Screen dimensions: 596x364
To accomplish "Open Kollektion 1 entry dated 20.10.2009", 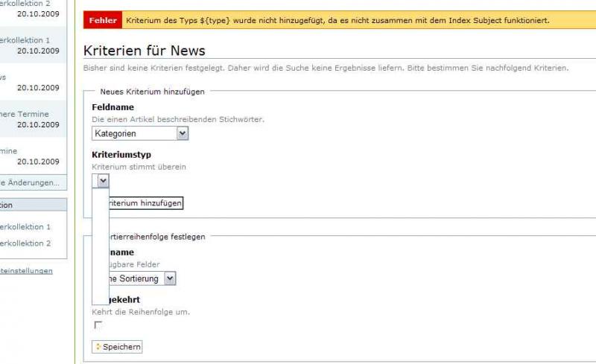I will coord(30,45).
